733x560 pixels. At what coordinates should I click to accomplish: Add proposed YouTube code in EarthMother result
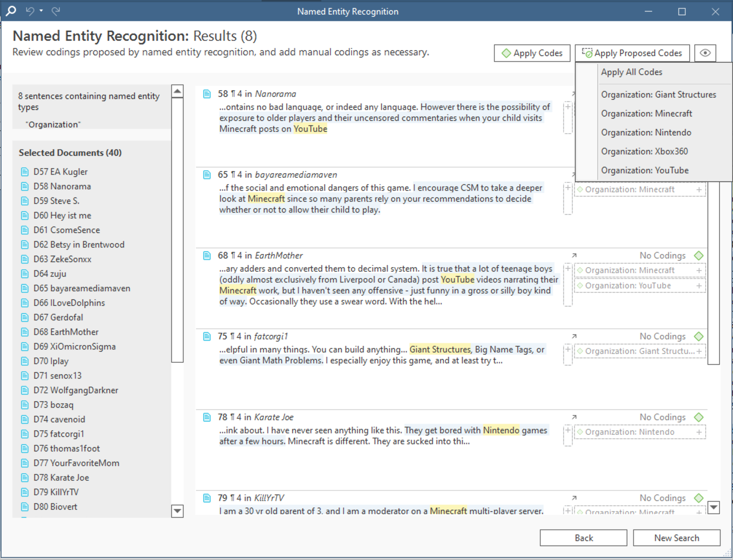(x=699, y=286)
